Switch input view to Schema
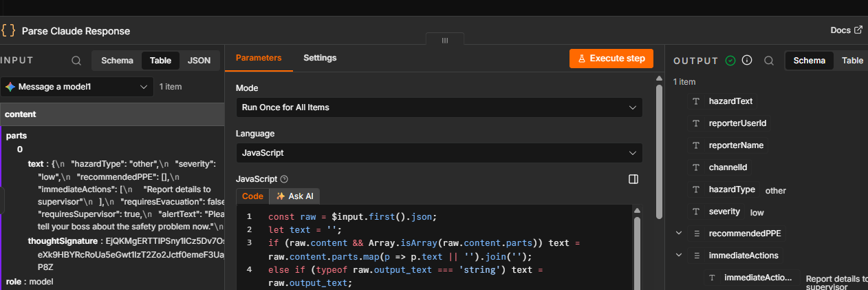 [117, 61]
